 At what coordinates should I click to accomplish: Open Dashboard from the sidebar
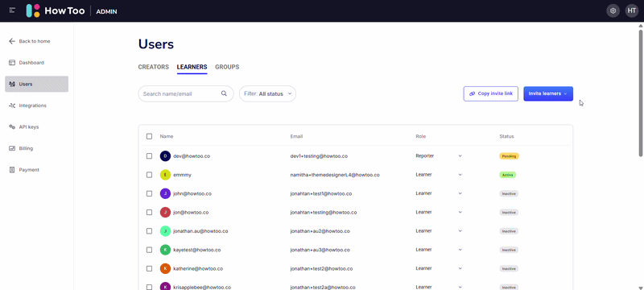click(x=36, y=63)
